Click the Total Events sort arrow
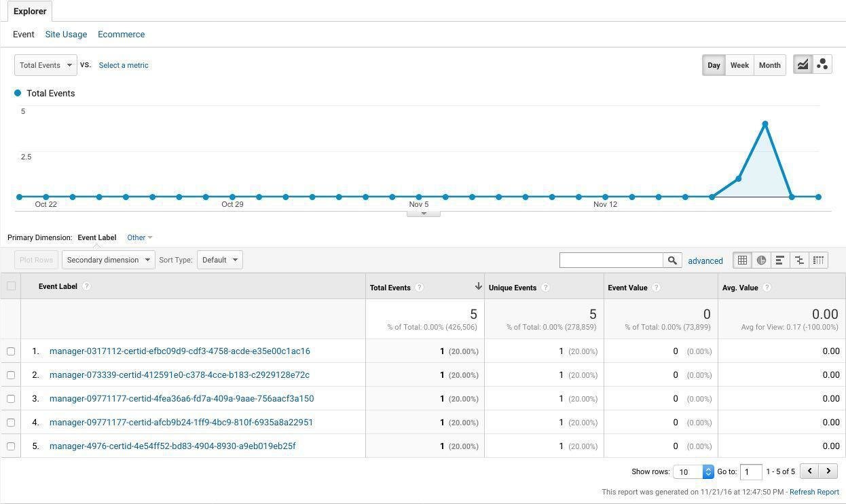This screenshot has height=504, width=846. coord(478,286)
